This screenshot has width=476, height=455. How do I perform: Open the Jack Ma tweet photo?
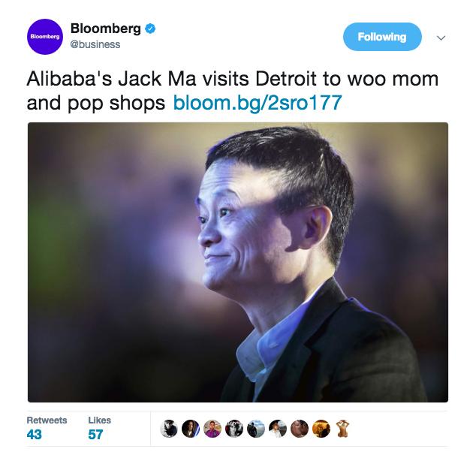tap(238, 262)
